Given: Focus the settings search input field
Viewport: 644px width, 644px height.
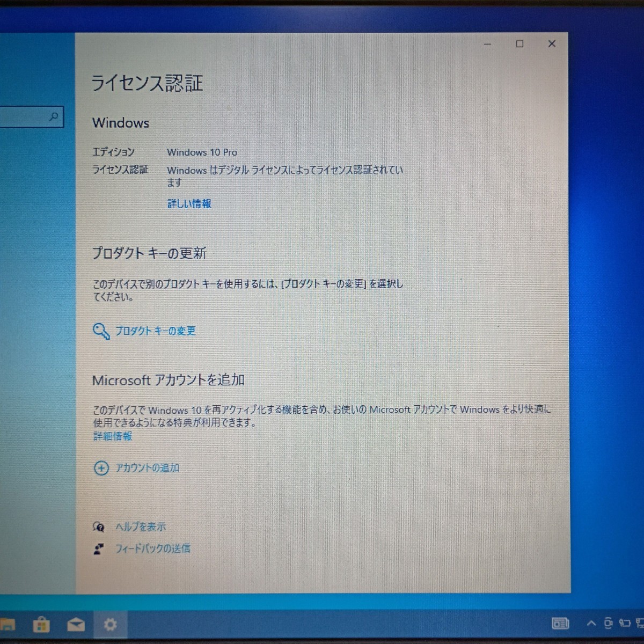Looking at the screenshot, I should click(31, 117).
